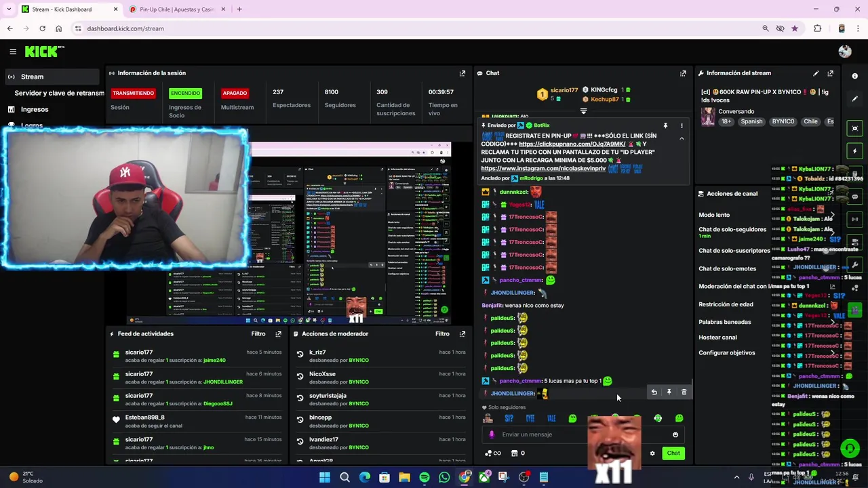
Task: Open Filtro in Acciones de moderador
Action: click(x=442, y=334)
